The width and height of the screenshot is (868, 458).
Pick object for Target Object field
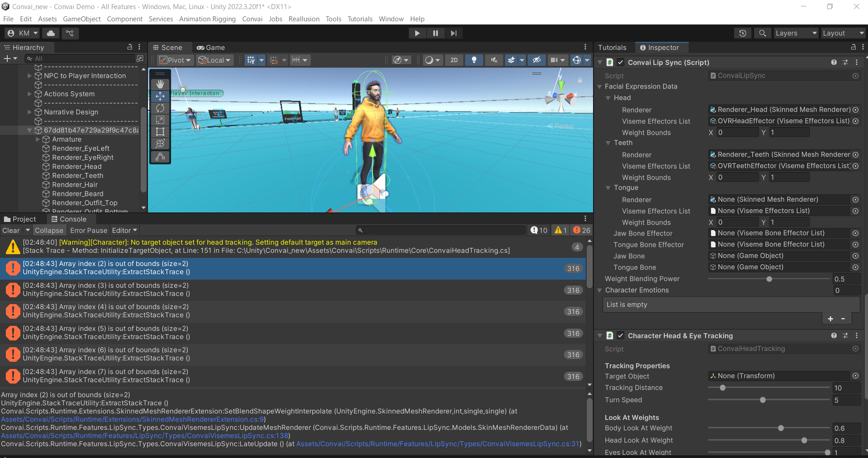tap(855, 376)
